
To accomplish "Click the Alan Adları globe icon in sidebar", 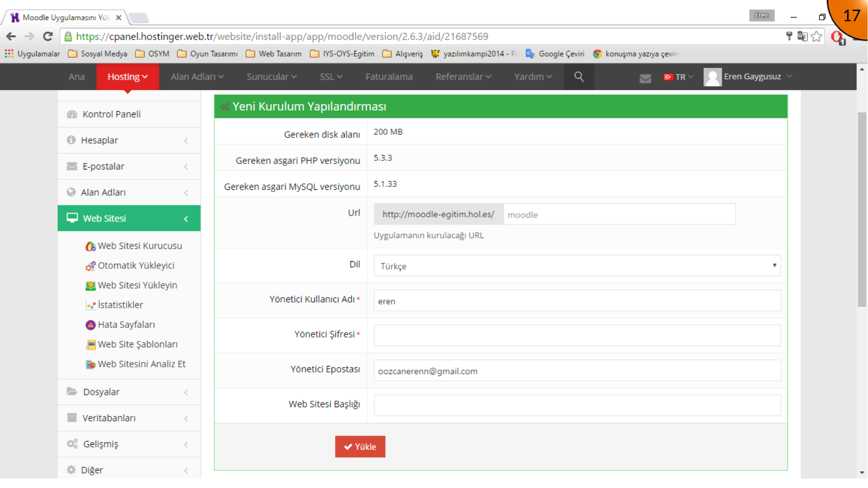I will coord(71,192).
